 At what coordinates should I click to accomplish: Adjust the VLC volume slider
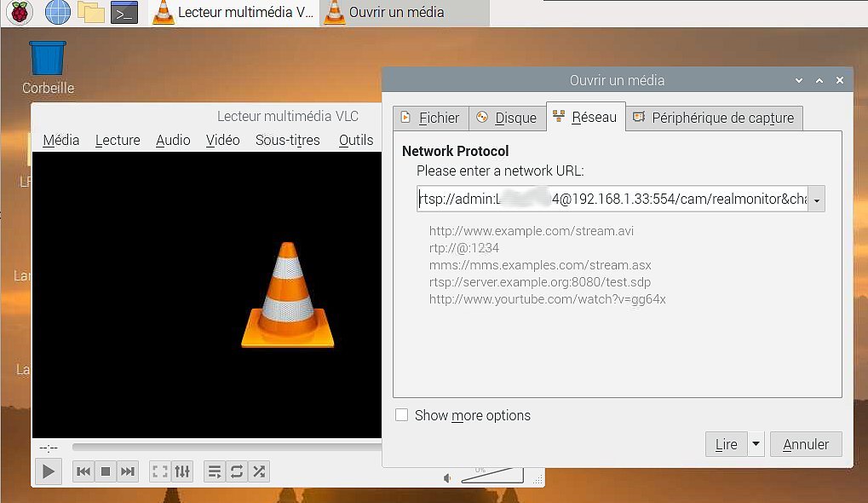click(x=491, y=476)
